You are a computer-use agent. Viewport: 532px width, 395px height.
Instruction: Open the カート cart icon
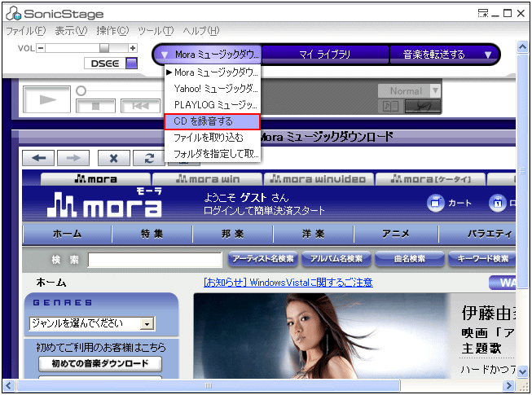(436, 203)
